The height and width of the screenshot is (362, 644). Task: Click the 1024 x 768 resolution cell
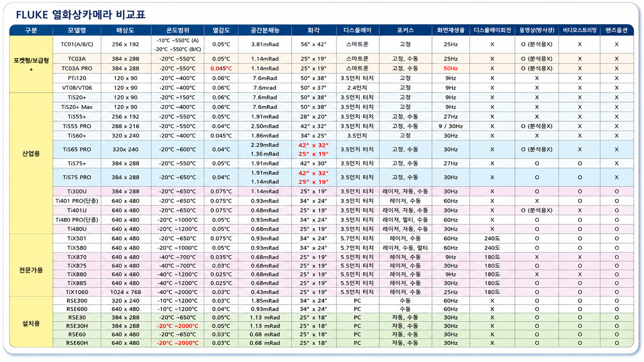[x=126, y=292]
